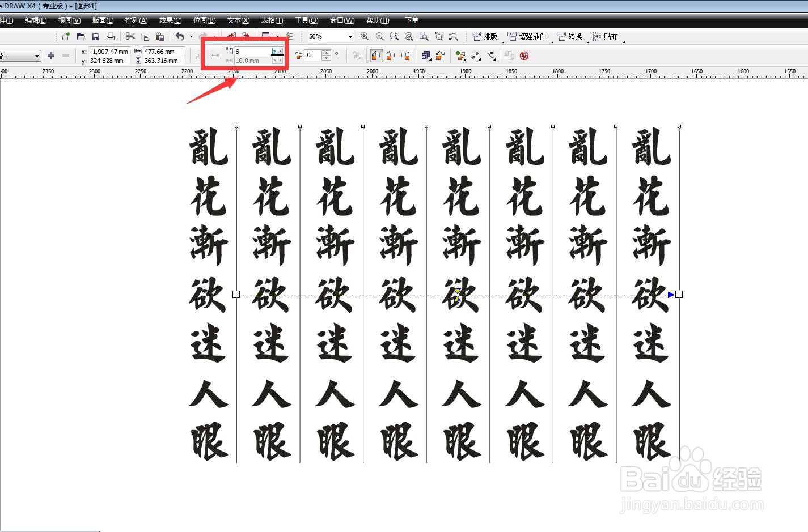This screenshot has width=808, height=532.
Task: Click the x position field -1,907.47 mm
Action: (109, 51)
